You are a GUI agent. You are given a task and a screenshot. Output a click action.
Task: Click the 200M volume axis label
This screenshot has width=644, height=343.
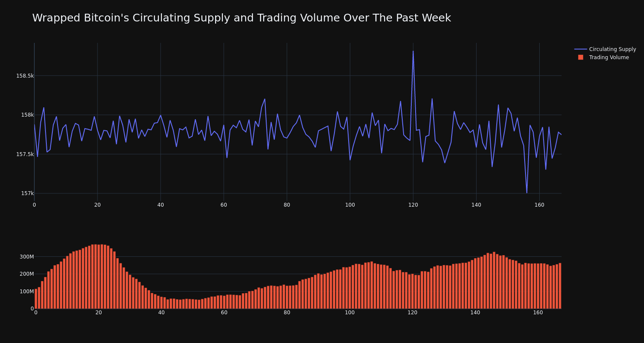27,274
